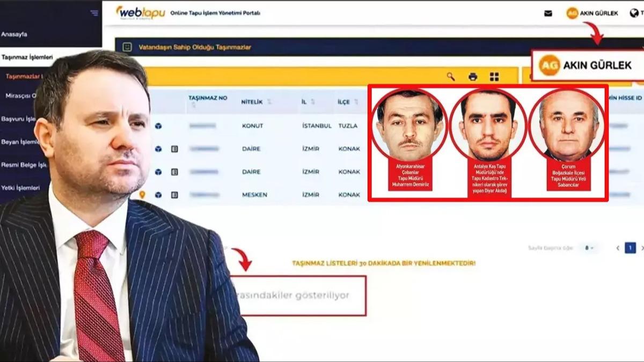Screen dimensions: 644x362
Task: Click the globe language icon at top right
Action: [634, 13]
